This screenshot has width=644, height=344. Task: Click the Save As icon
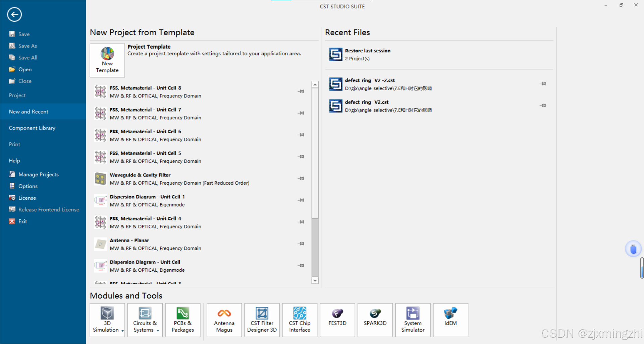[12, 46]
